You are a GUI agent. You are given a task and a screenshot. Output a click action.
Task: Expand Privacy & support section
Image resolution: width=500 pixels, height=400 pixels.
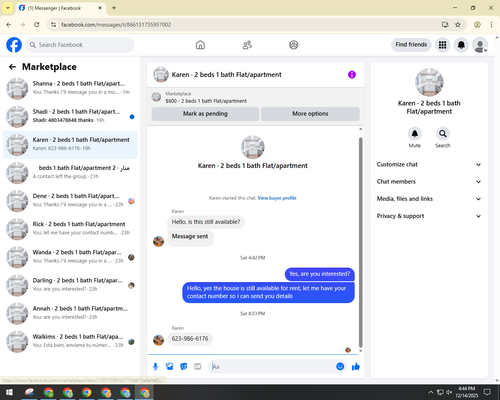[x=429, y=216]
